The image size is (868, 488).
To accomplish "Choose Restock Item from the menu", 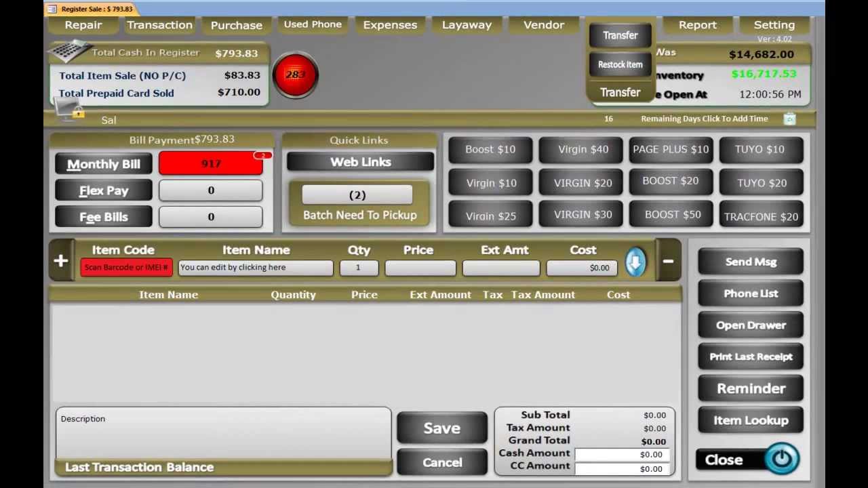I will (620, 64).
